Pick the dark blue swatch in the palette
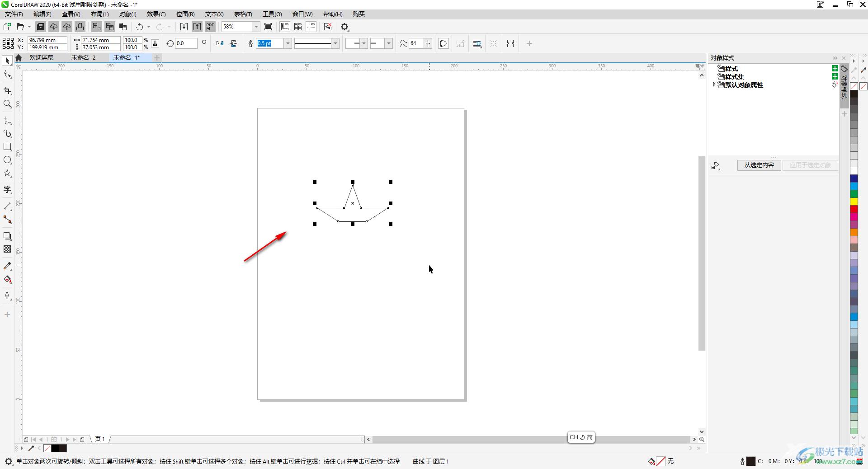Screen dimensions: 868x469 854,178
